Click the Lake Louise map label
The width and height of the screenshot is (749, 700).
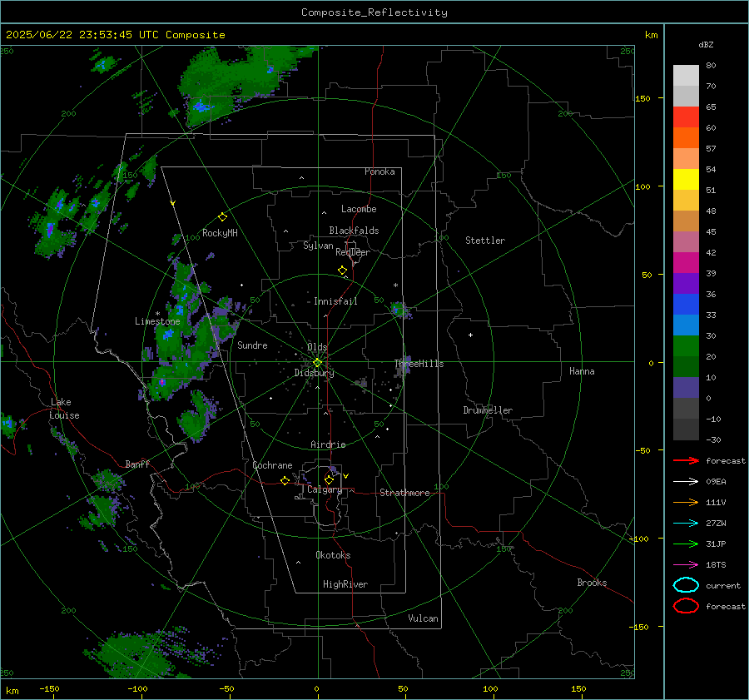(64, 409)
